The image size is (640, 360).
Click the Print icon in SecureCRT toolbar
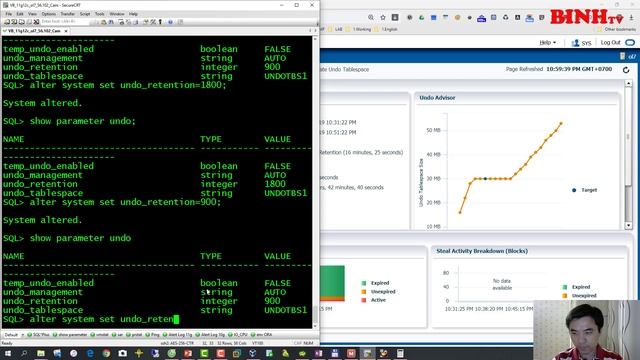click(121, 22)
